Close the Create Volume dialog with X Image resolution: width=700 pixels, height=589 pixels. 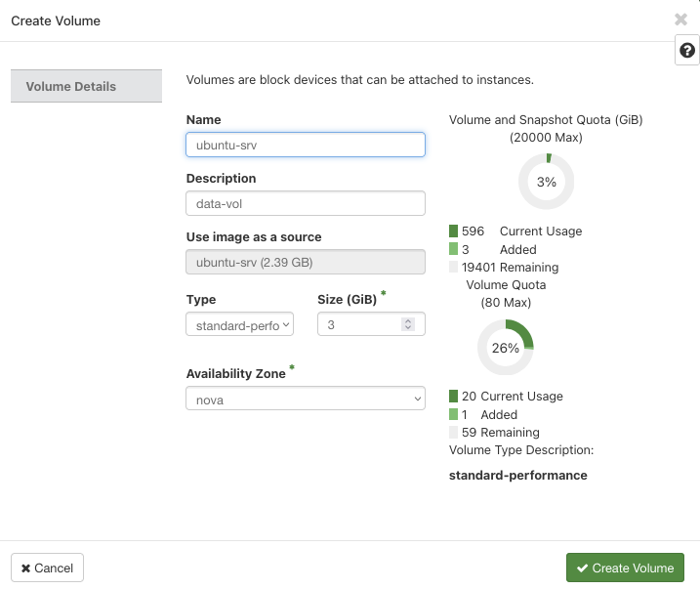[x=680, y=20]
